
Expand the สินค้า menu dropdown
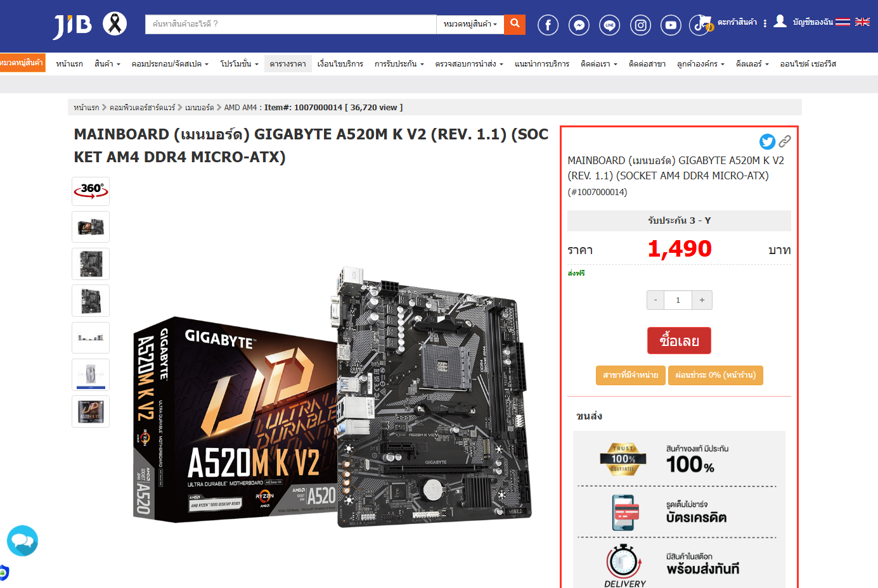(x=107, y=63)
